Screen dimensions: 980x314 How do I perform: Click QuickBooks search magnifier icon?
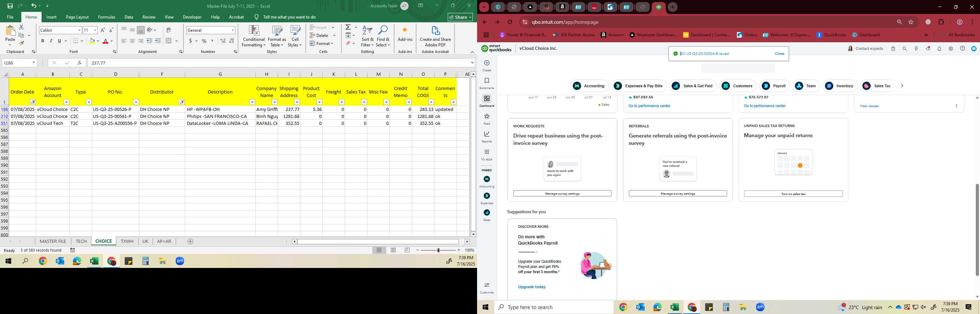click(905, 48)
